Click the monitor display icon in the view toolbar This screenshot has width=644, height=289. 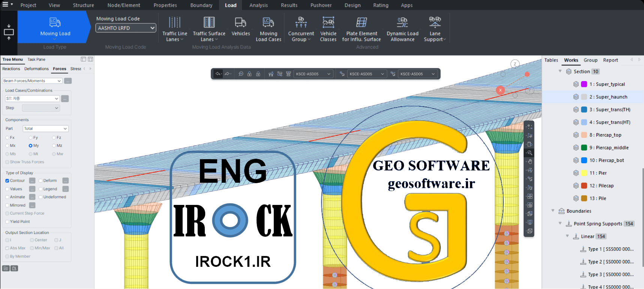[x=530, y=222]
